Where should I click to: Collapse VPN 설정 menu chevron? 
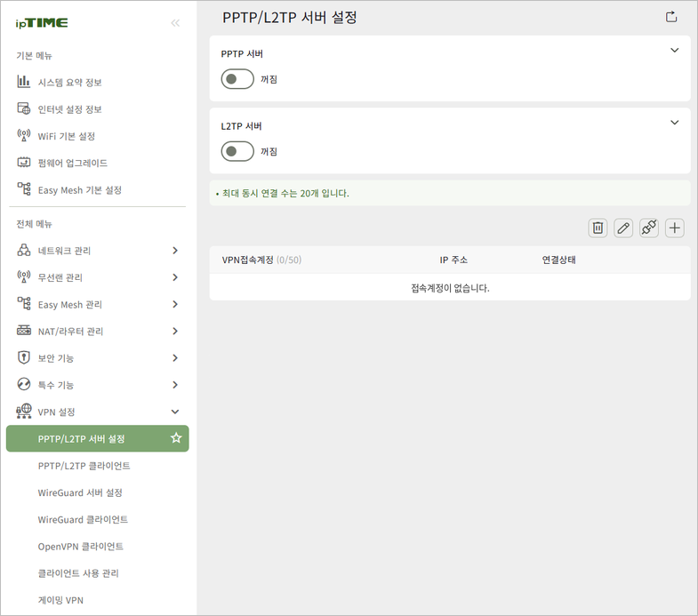pos(175,412)
